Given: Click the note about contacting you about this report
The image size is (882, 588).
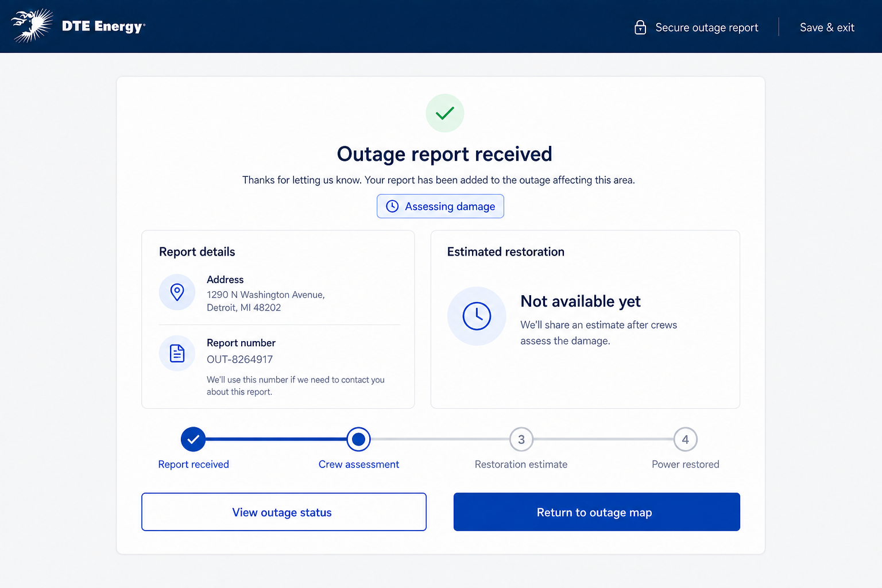Looking at the screenshot, I should 296,386.
